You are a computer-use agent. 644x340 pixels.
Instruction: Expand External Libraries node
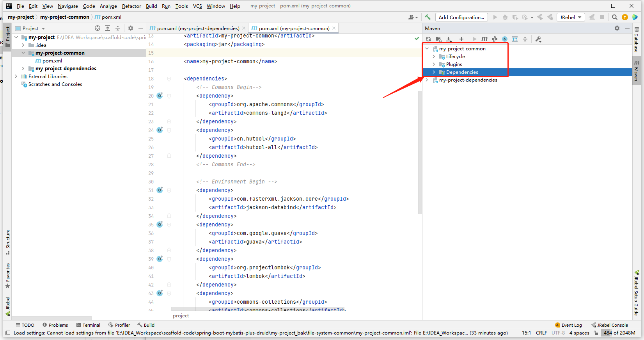pos(16,77)
